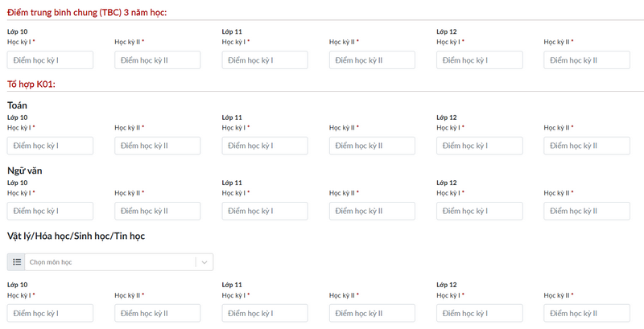The height and width of the screenshot is (329, 644).
Task: Focus TBC Lớp 12 Học kỳ II field
Action: point(587,60)
